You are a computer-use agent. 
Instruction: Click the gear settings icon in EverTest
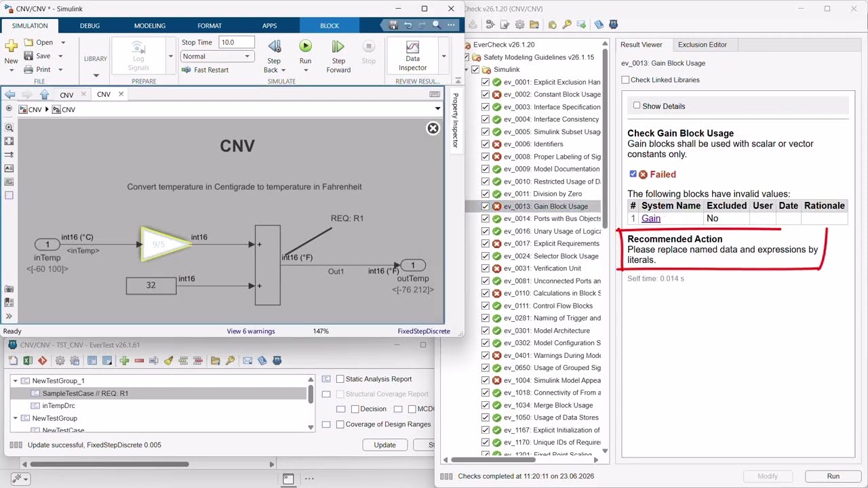tap(60, 361)
